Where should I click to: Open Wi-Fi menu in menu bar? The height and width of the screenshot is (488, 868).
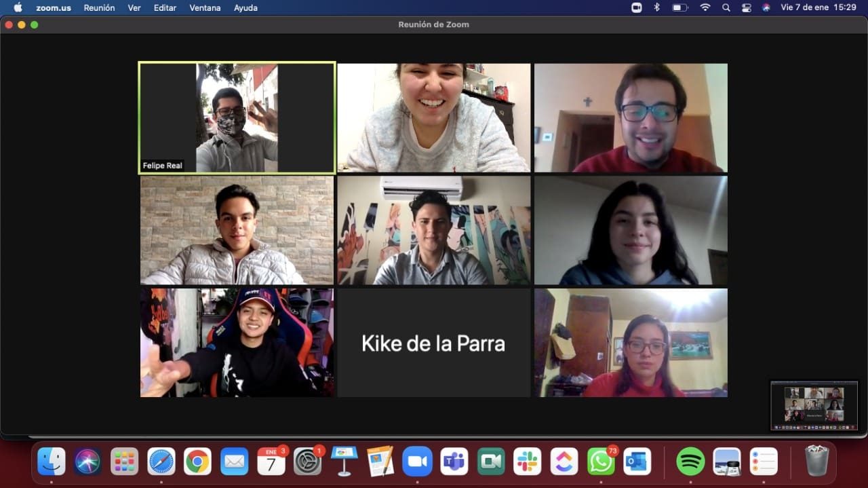[705, 7]
